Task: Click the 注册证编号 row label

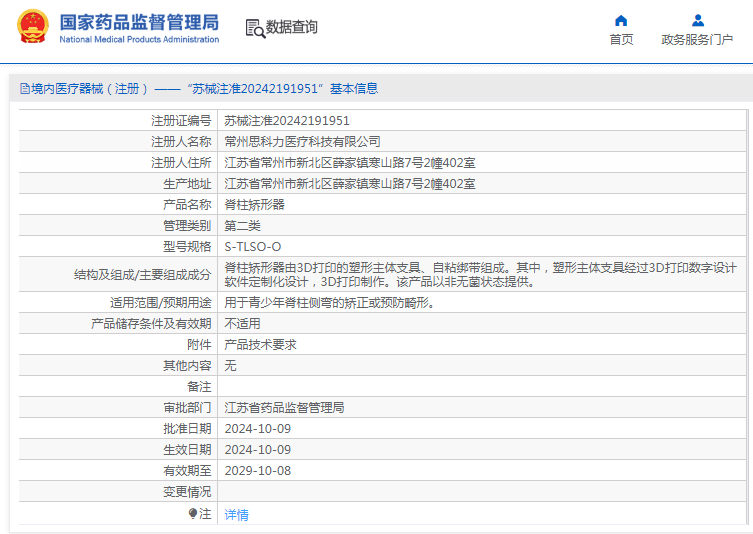Action: pyautogui.click(x=181, y=121)
